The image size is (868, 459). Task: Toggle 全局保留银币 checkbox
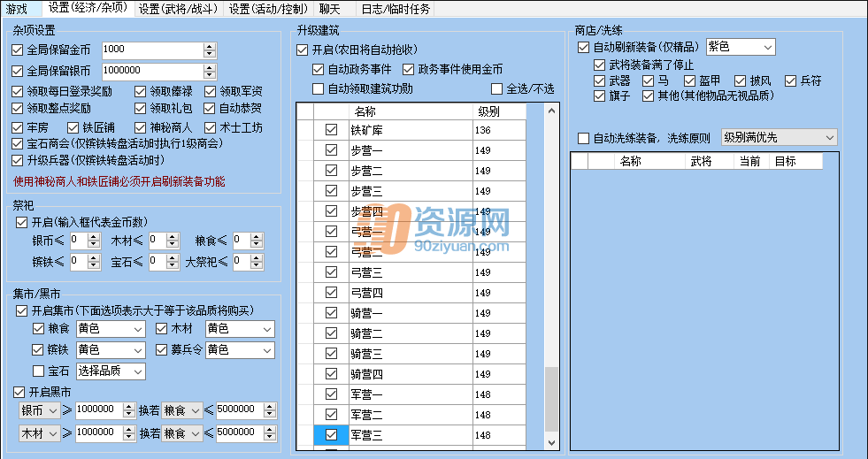click(17, 72)
